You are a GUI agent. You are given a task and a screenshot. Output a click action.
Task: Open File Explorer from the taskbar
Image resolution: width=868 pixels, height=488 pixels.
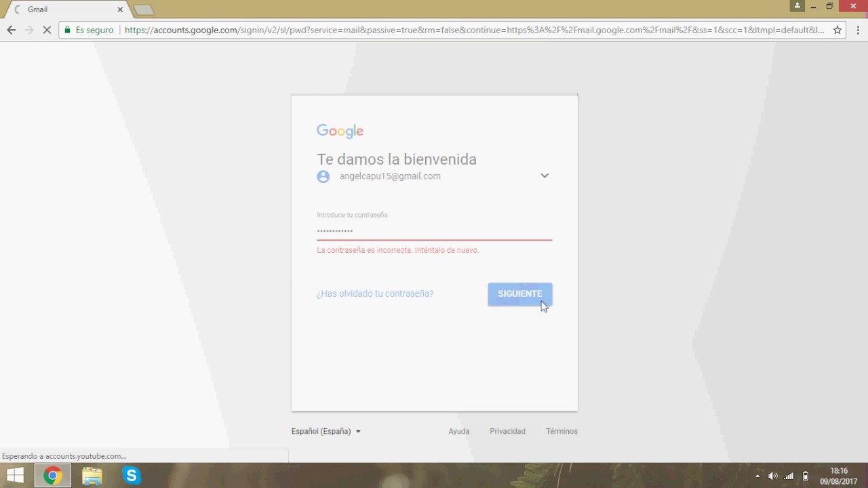coord(92,476)
